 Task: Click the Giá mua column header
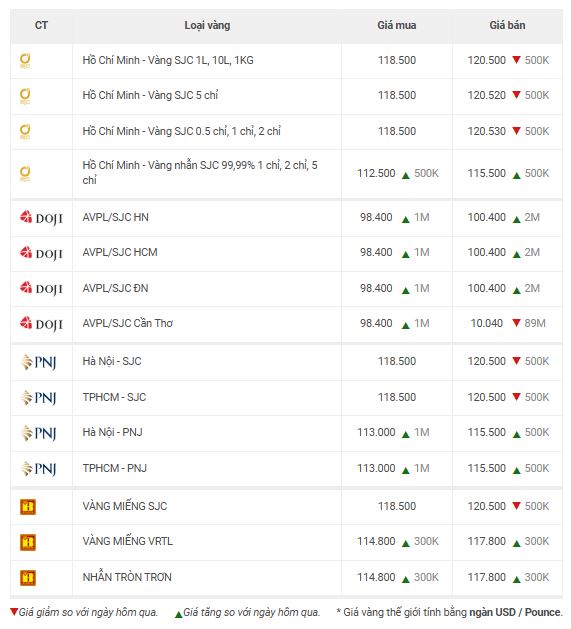click(396, 25)
